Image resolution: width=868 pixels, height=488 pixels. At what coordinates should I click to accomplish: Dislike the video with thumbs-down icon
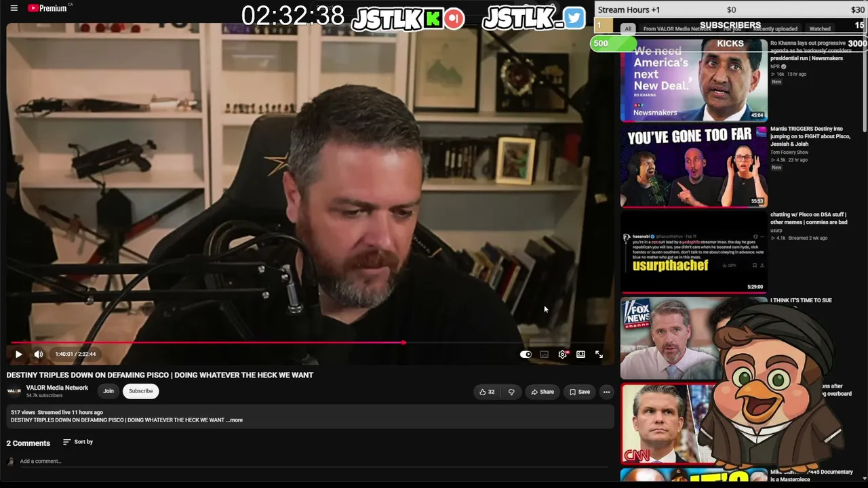tap(511, 392)
